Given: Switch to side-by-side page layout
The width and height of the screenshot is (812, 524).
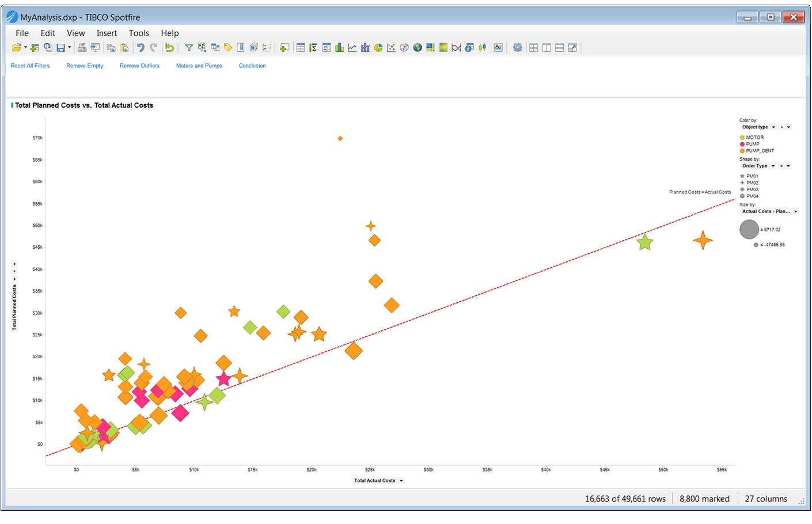Looking at the screenshot, I should point(547,48).
